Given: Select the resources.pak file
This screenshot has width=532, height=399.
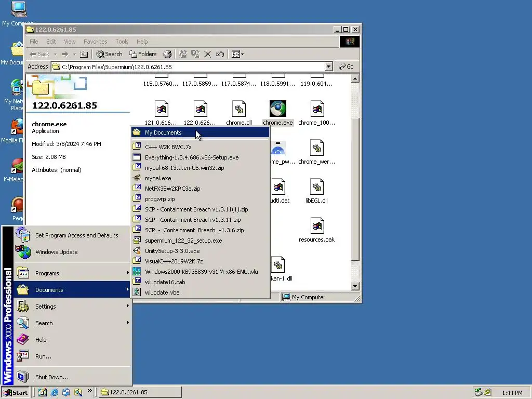Looking at the screenshot, I should [316, 230].
